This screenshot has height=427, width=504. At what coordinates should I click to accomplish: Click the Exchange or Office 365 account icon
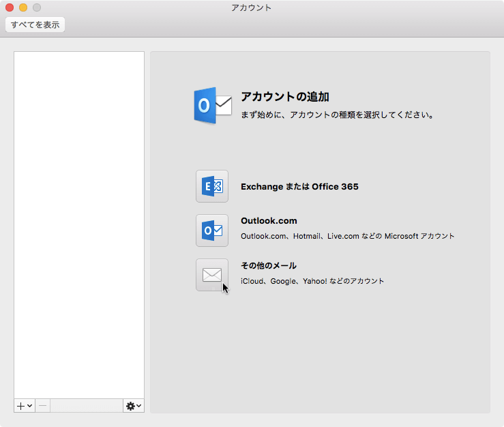pyautogui.click(x=212, y=186)
